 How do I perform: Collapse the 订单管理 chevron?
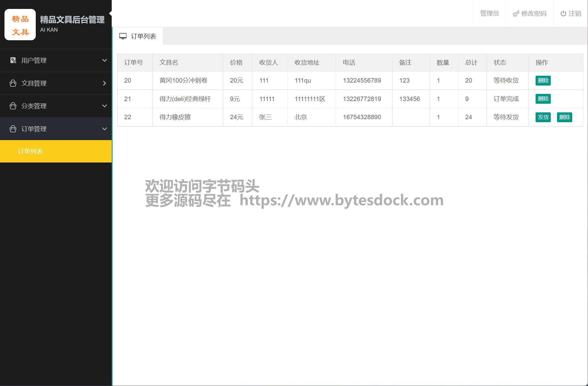pos(104,129)
